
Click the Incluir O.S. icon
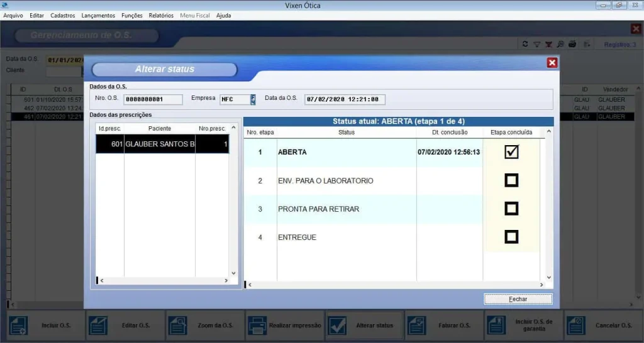pyautogui.click(x=18, y=325)
